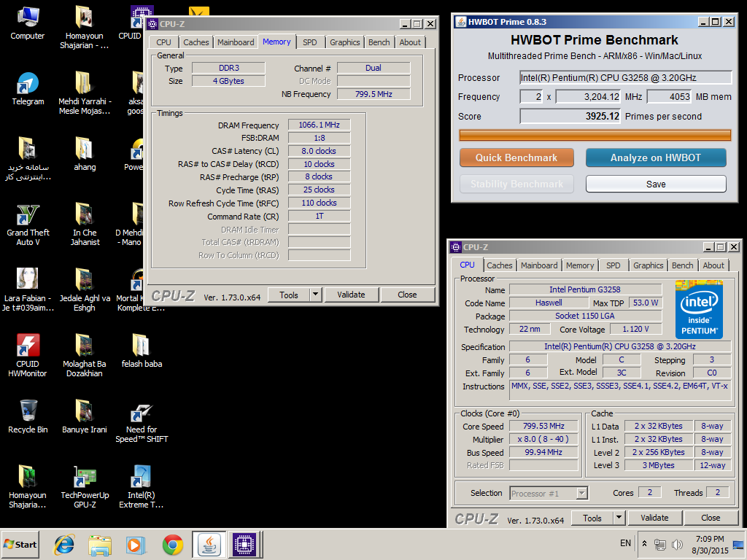Open the felash baba folder

click(x=142, y=351)
